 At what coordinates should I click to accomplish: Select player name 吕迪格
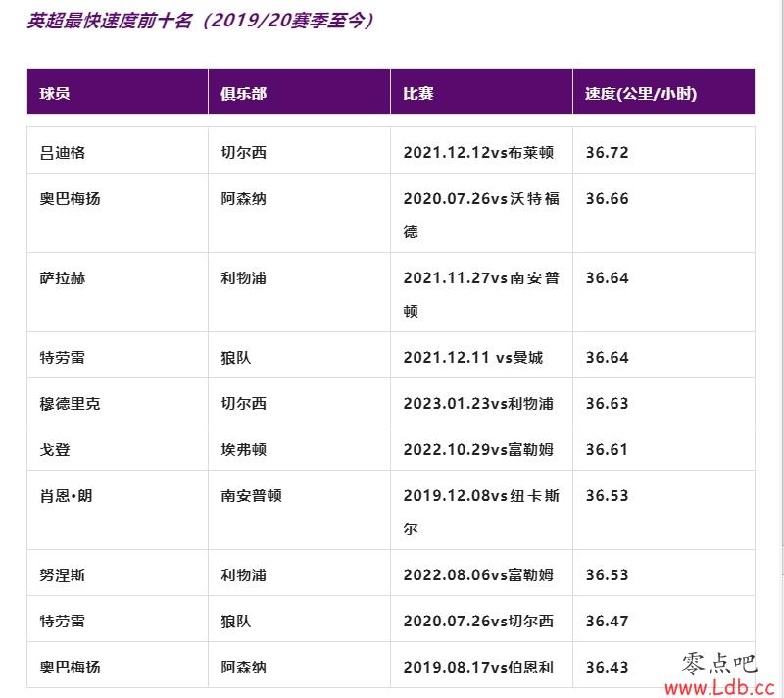63,152
